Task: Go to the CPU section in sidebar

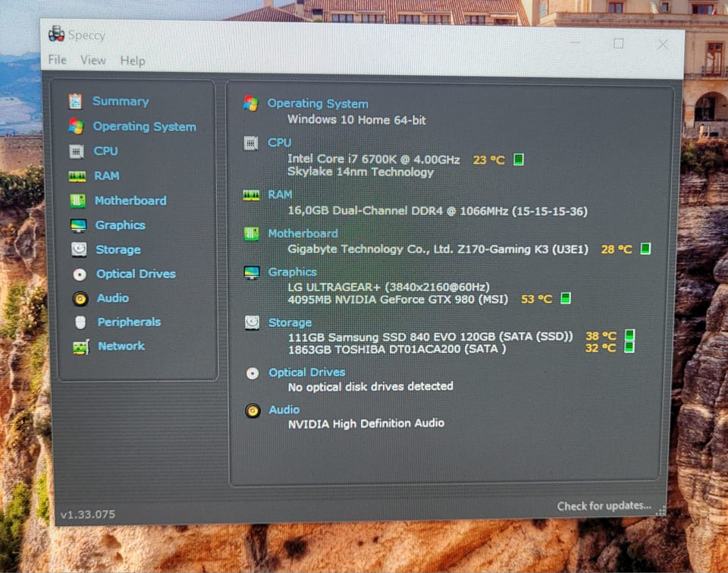Action: (x=106, y=151)
